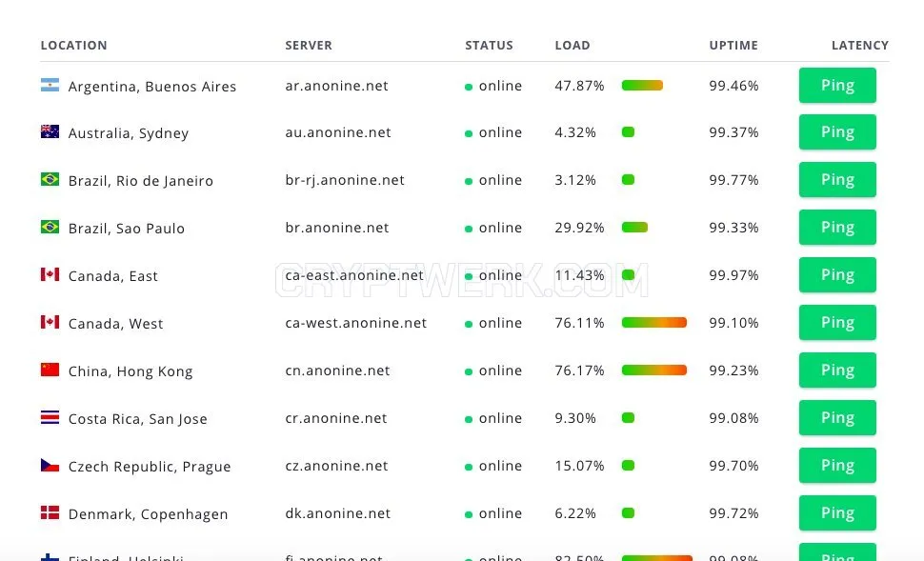Click the 99.72% uptime value
The width and height of the screenshot is (924, 561).
pos(733,513)
